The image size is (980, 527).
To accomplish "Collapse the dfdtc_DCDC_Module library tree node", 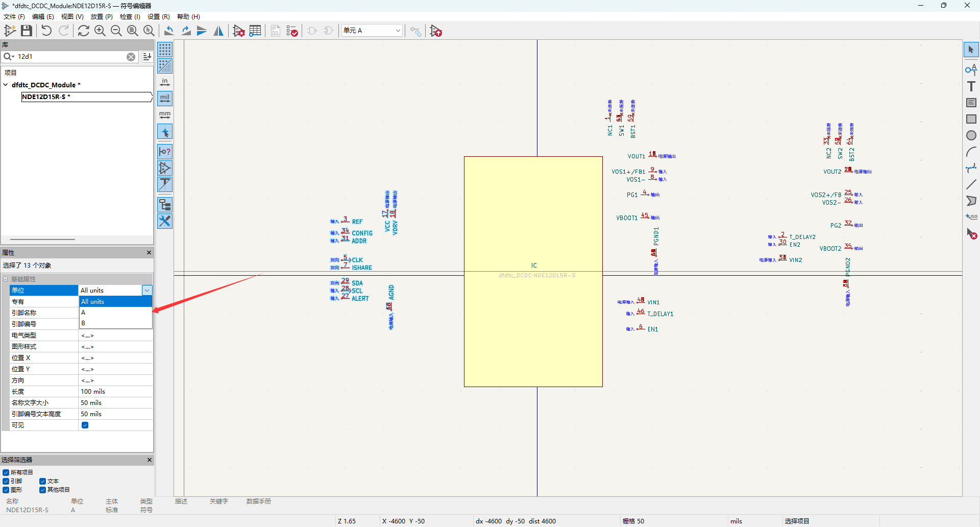I will (x=6, y=85).
